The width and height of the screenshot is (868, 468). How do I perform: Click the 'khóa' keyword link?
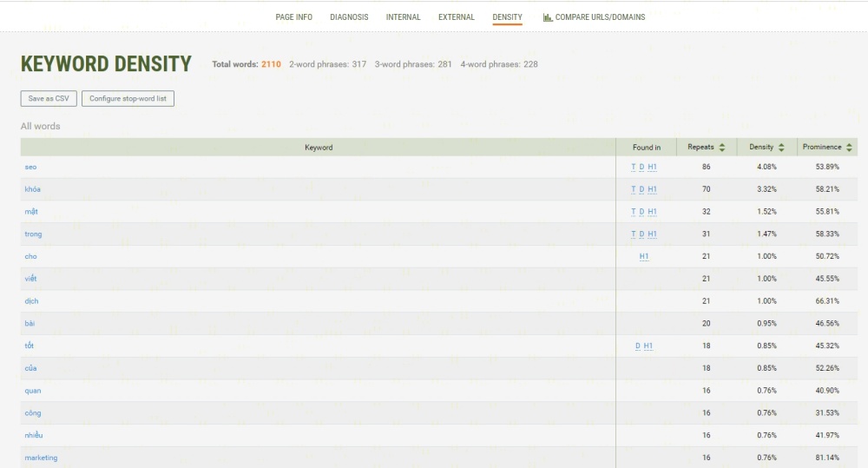(33, 189)
